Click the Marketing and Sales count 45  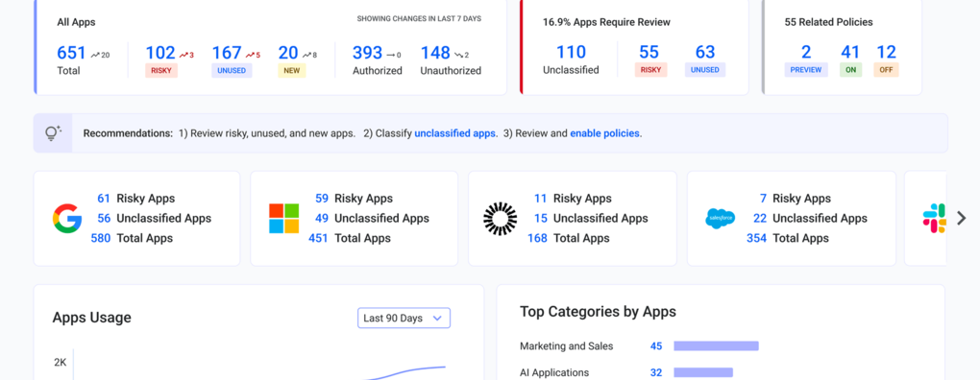pos(656,346)
